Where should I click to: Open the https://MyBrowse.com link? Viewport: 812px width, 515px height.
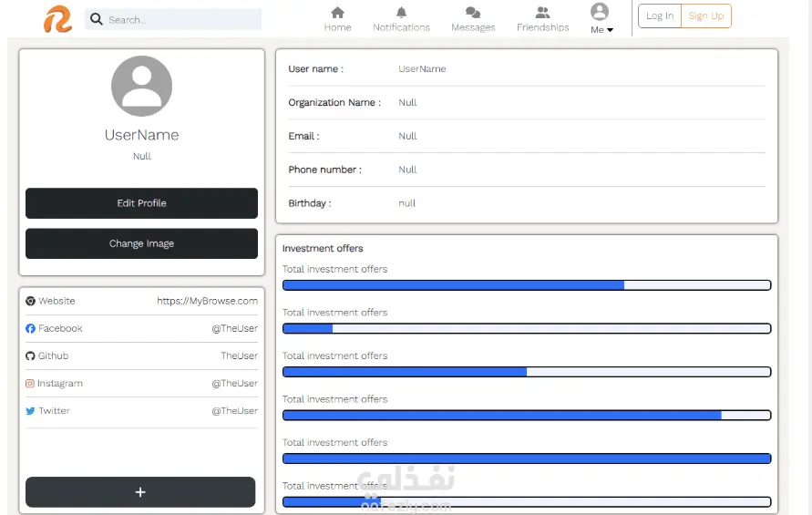coord(207,301)
